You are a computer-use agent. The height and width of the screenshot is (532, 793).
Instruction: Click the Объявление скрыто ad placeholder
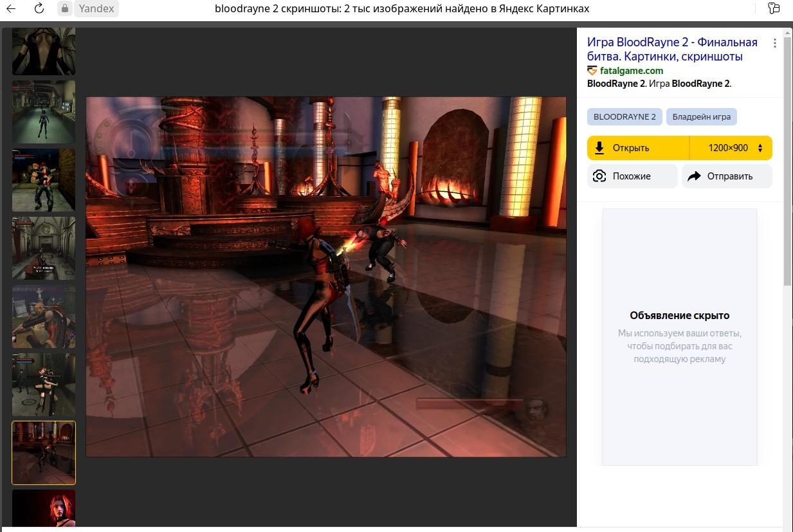pos(680,336)
